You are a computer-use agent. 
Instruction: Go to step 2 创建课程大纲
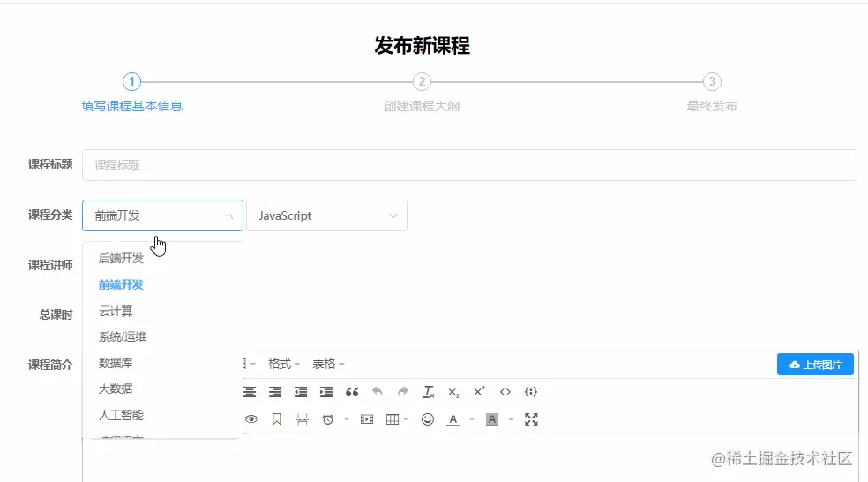coord(422,93)
